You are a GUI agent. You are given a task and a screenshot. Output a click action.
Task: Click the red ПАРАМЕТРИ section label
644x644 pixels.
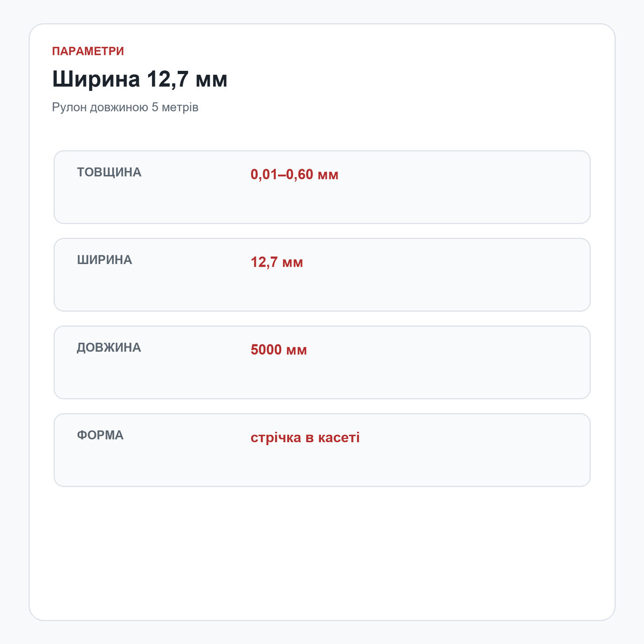click(88, 51)
